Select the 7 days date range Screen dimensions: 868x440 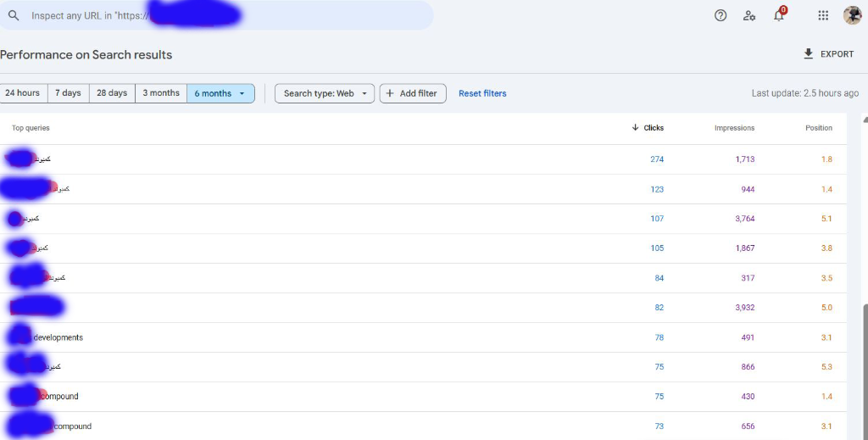click(69, 93)
